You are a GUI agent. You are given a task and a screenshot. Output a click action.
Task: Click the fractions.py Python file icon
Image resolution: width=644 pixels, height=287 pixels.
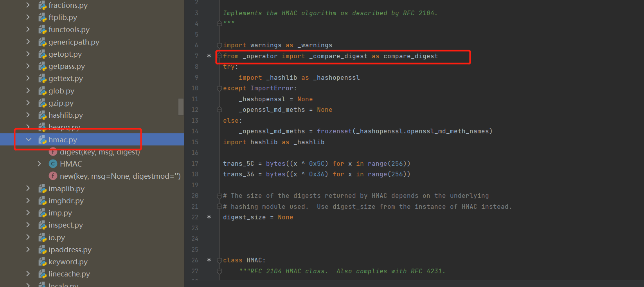coord(42,5)
